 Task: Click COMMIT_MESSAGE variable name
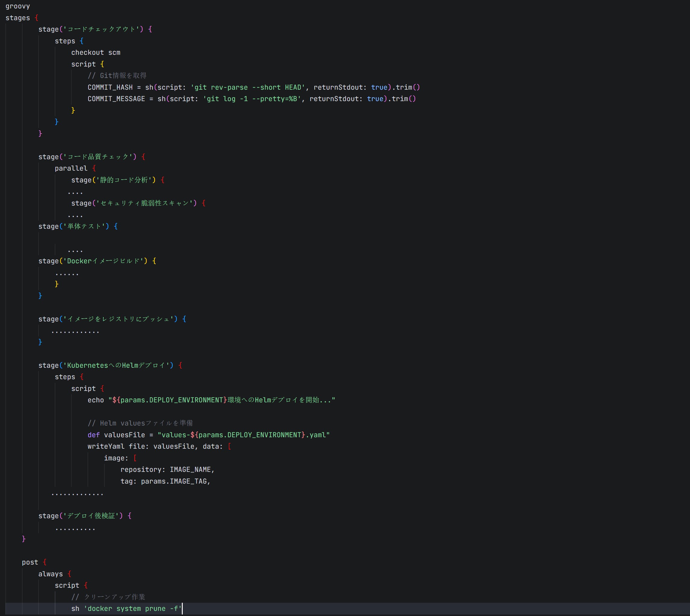(116, 99)
